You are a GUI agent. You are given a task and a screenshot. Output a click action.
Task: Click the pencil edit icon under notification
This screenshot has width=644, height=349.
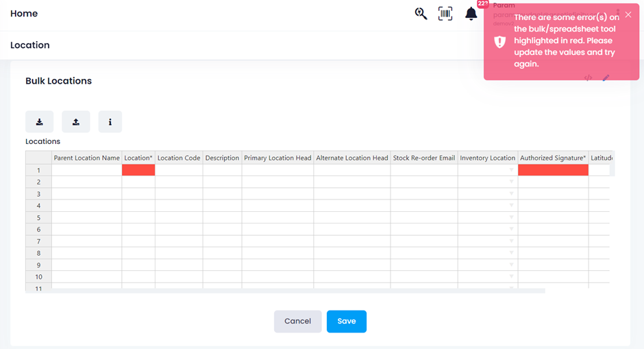pos(606,77)
